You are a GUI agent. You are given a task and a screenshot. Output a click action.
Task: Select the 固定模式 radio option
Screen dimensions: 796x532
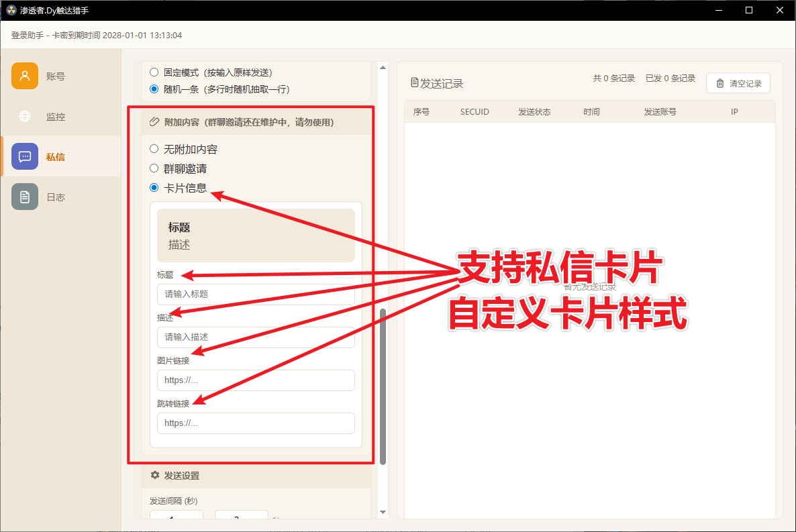[x=154, y=72]
